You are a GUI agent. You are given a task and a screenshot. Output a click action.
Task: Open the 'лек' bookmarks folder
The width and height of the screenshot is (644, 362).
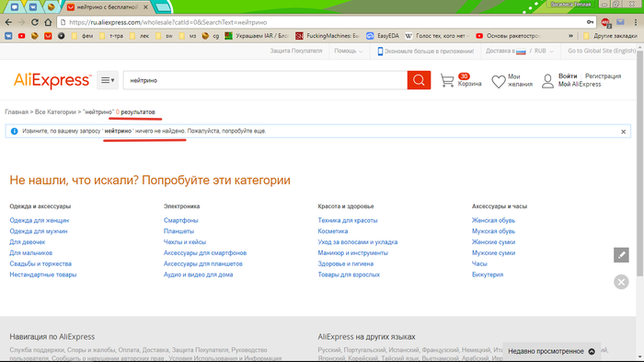pyautogui.click(x=139, y=36)
